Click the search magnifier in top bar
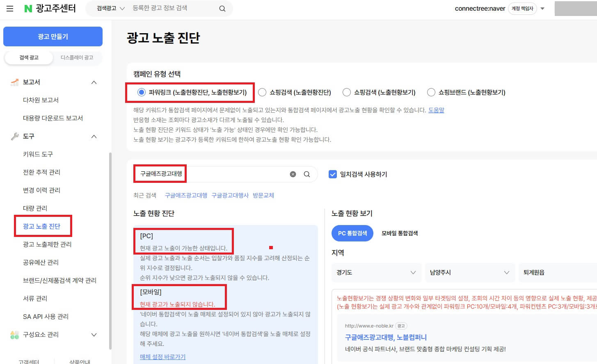Viewport: 597px width, 364px height. point(222,9)
